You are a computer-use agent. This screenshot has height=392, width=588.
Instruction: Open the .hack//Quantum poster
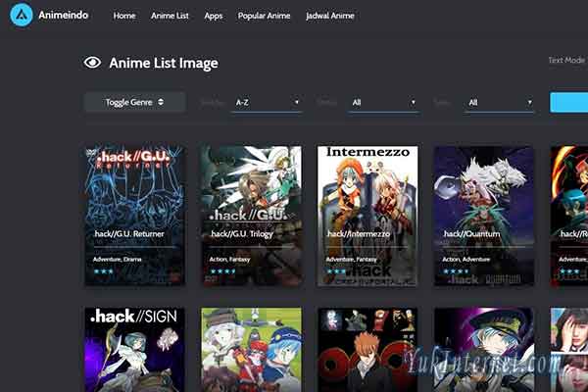pos(484,216)
